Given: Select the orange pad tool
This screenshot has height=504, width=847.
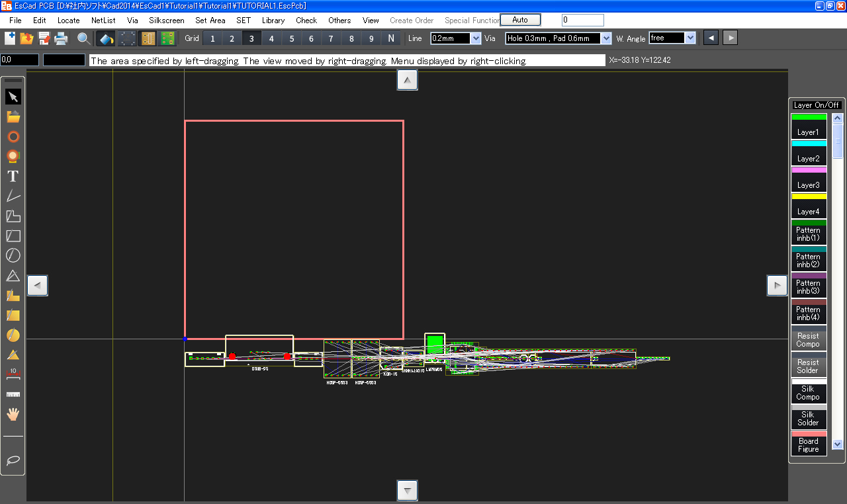Looking at the screenshot, I should click(x=13, y=157).
